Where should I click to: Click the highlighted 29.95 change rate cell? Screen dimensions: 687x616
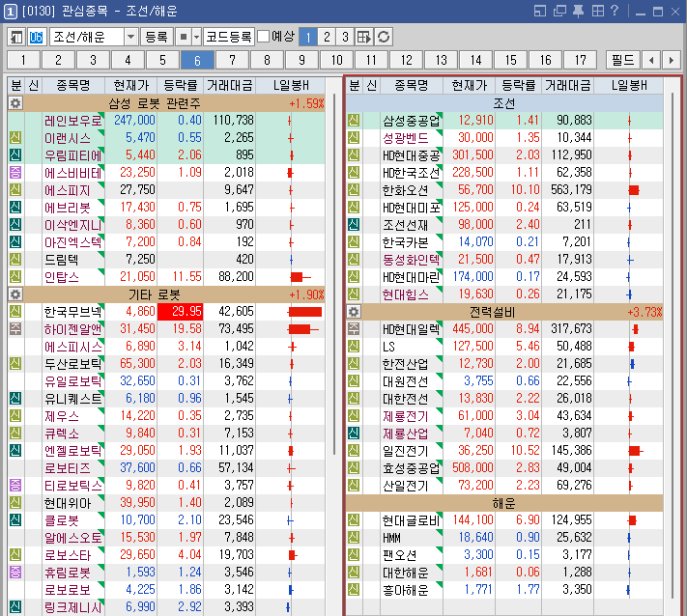[x=180, y=311]
